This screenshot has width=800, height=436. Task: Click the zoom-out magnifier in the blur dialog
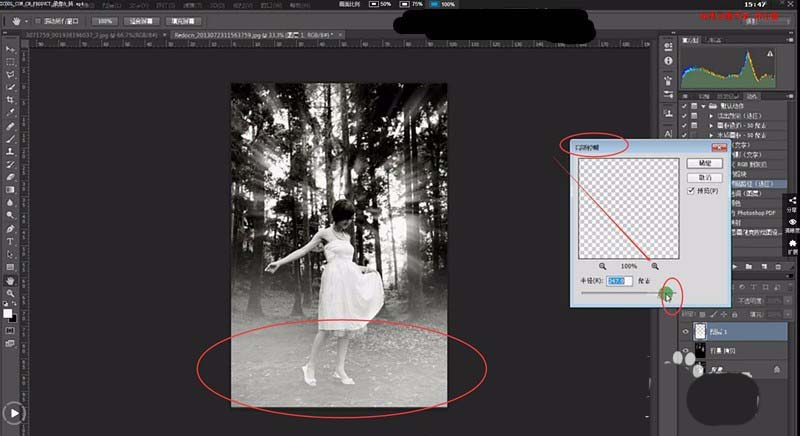tap(603, 265)
